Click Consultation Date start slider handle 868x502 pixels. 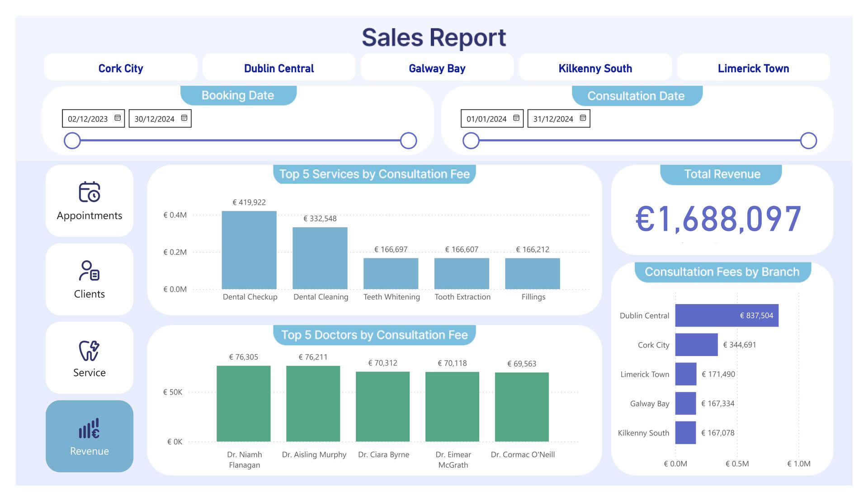(x=471, y=141)
